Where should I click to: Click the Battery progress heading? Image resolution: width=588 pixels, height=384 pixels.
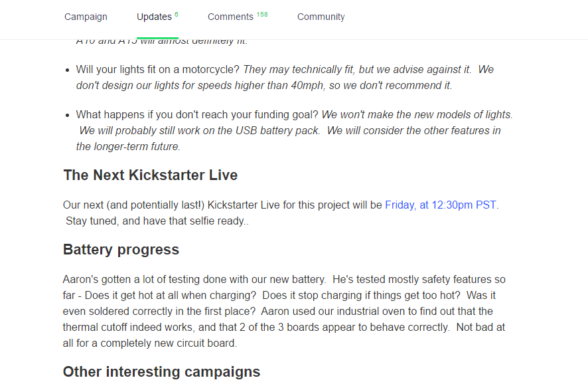pos(121,249)
